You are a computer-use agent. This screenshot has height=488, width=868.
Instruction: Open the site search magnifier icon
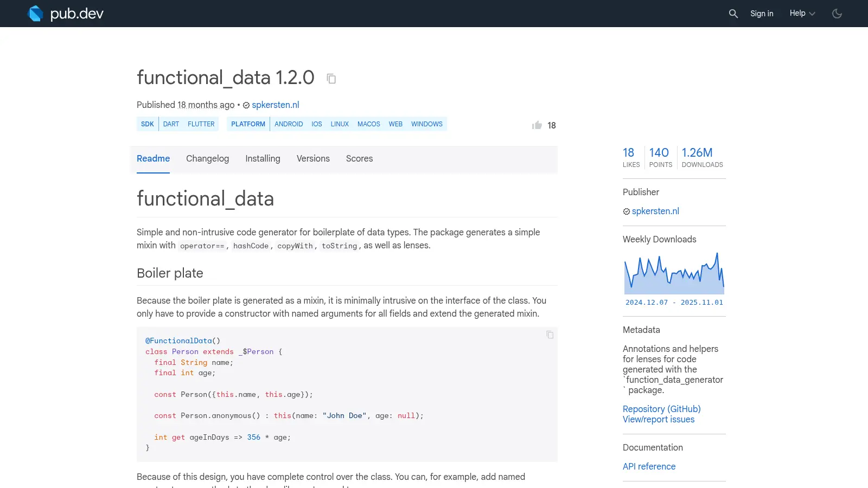tap(733, 14)
